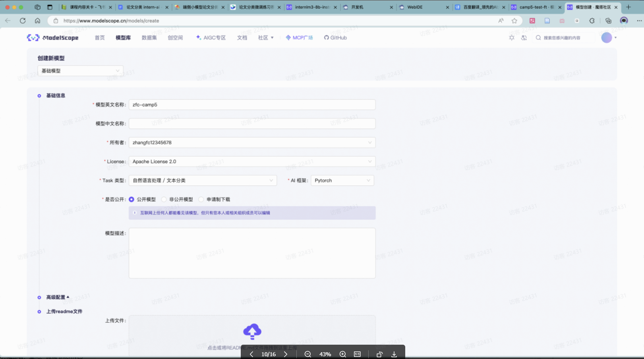
Task: Click the info icon in the notice banner
Action: click(135, 213)
